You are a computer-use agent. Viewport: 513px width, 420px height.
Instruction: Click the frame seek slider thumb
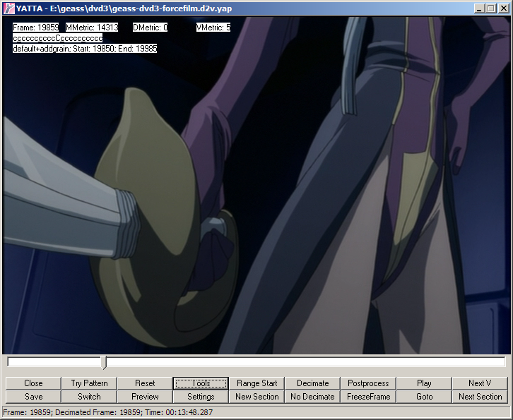pos(104,363)
